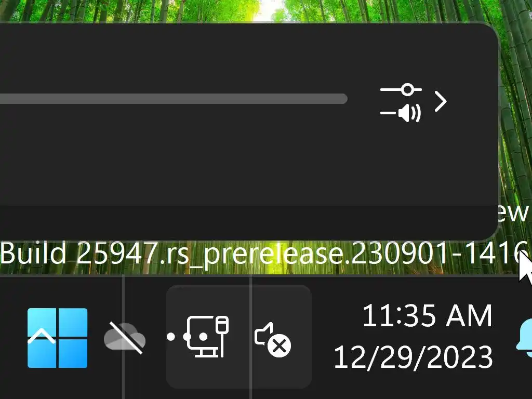Click the volume slider track

click(174, 99)
